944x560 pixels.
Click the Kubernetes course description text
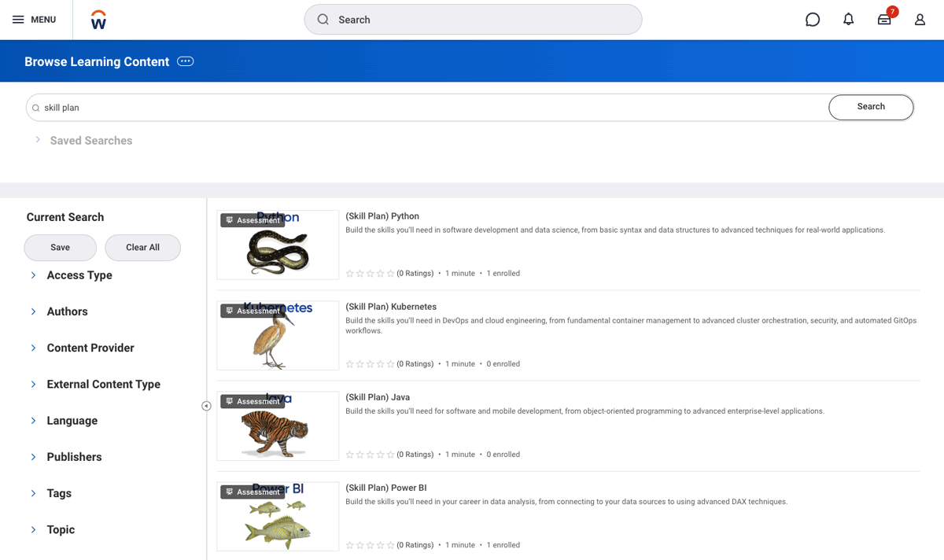click(x=631, y=326)
